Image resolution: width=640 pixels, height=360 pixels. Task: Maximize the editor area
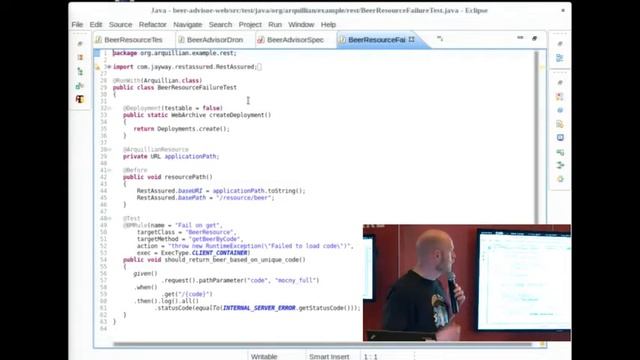[534, 38]
